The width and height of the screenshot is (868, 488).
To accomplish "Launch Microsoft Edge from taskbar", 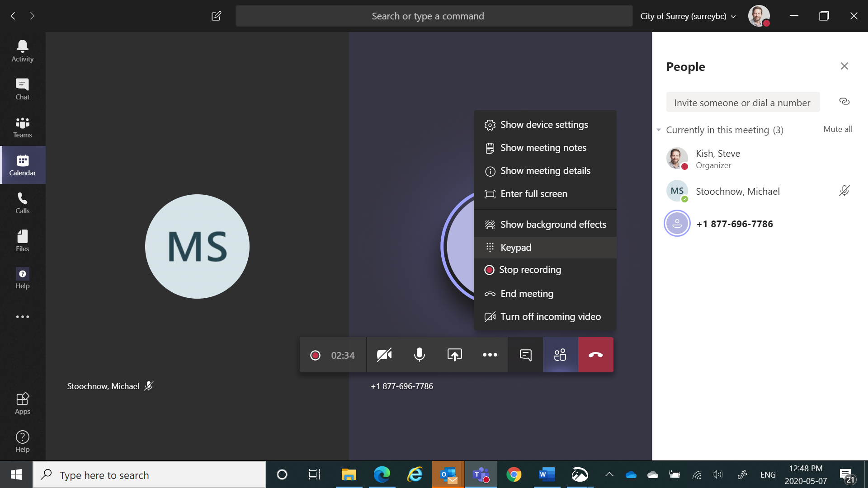I will pos(382,474).
